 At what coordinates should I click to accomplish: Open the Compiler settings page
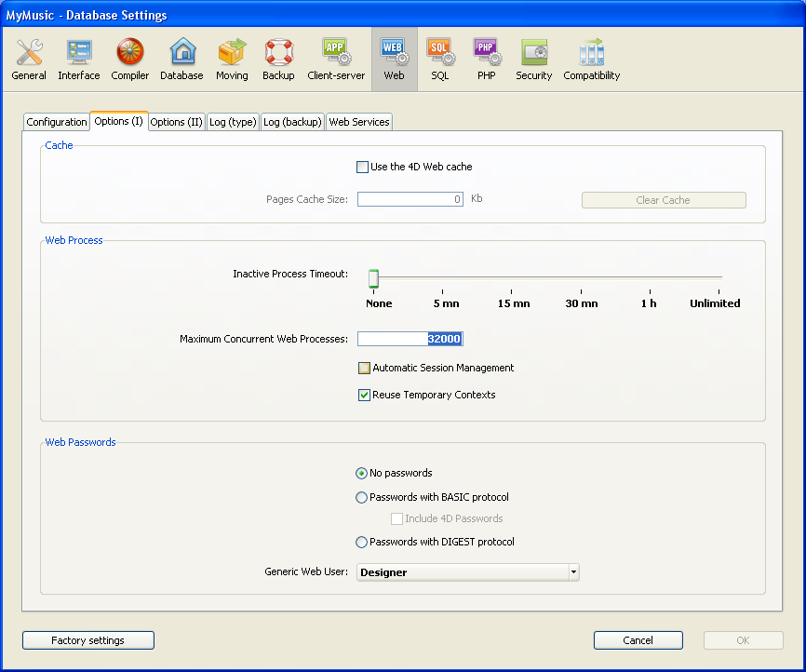(130, 60)
